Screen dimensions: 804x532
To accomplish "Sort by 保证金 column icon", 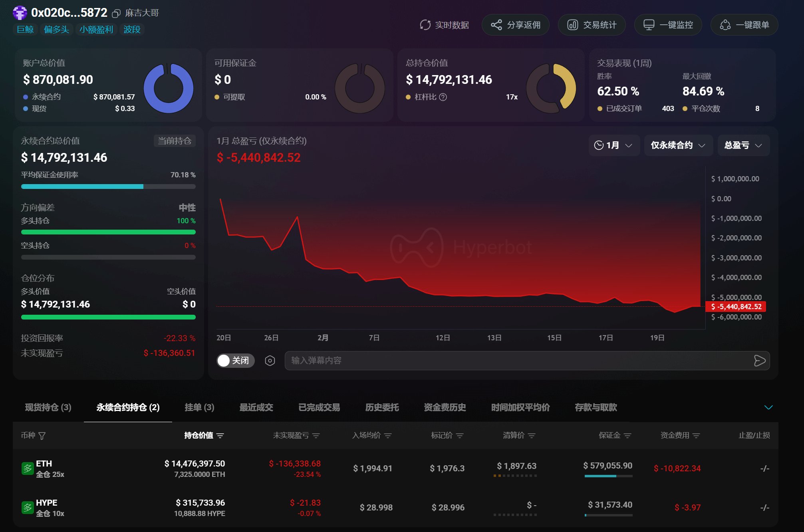I will click(x=627, y=436).
